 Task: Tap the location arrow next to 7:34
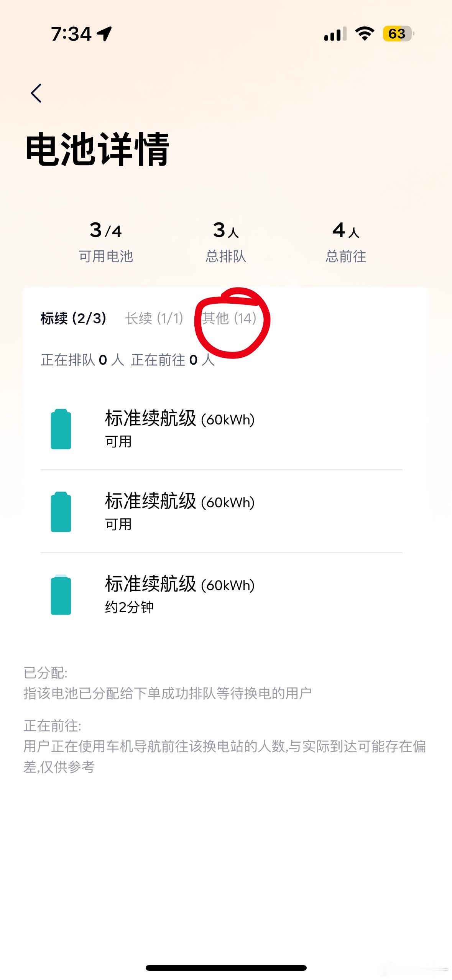tap(104, 34)
